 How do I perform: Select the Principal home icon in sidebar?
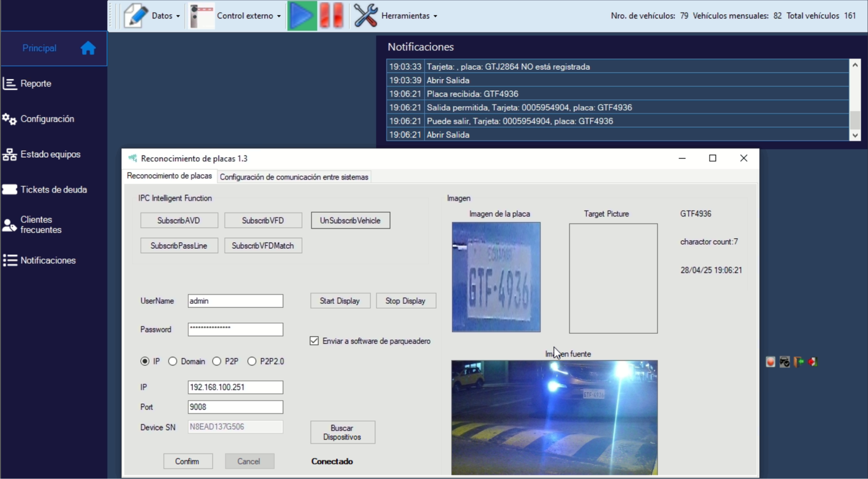88,48
